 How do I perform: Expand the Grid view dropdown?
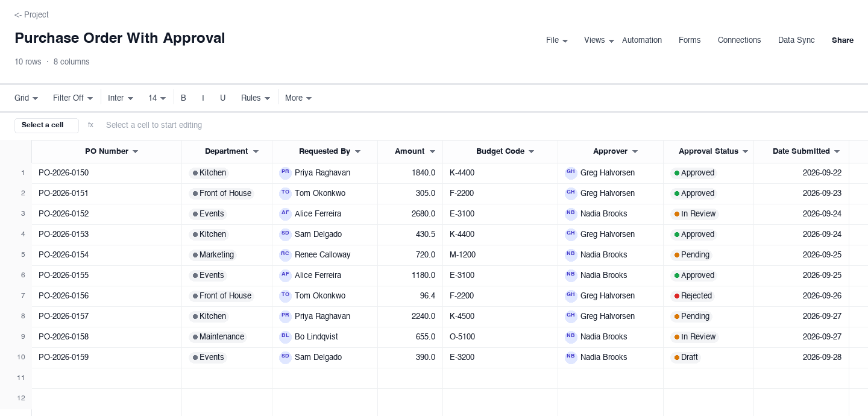[27, 98]
